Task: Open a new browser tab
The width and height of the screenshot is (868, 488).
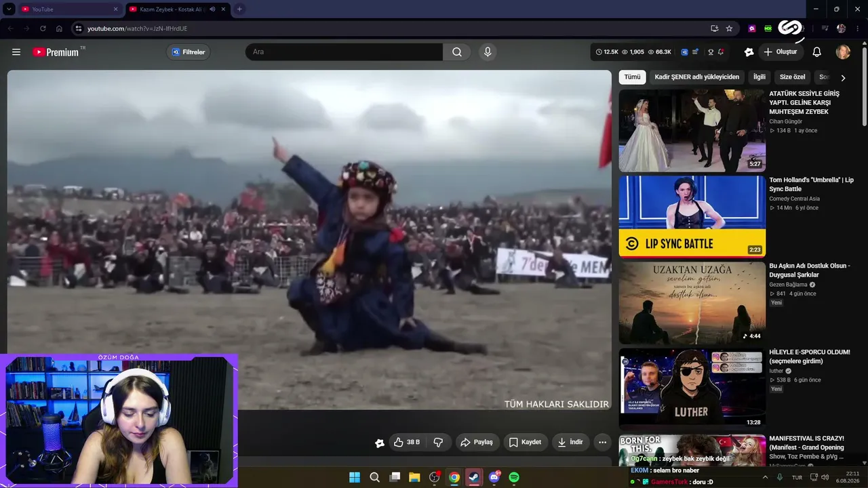Action: (x=239, y=9)
